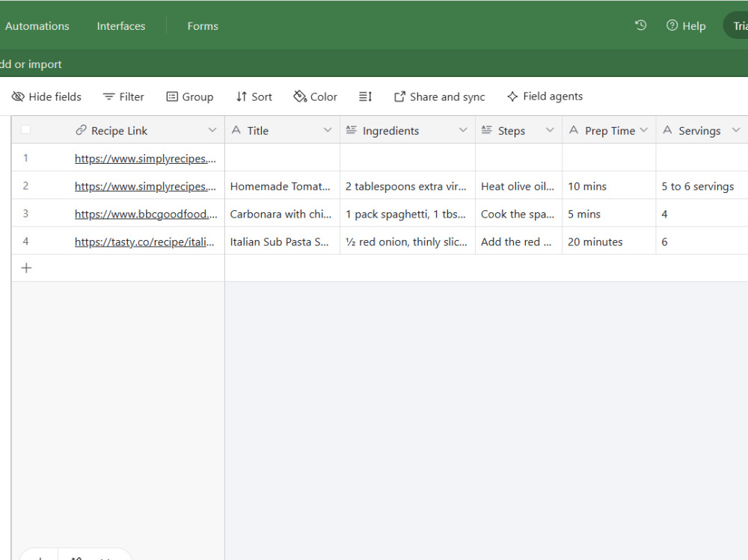This screenshot has width=748, height=560.
Task: Click the 'Add or import' button
Action: [x=31, y=64]
